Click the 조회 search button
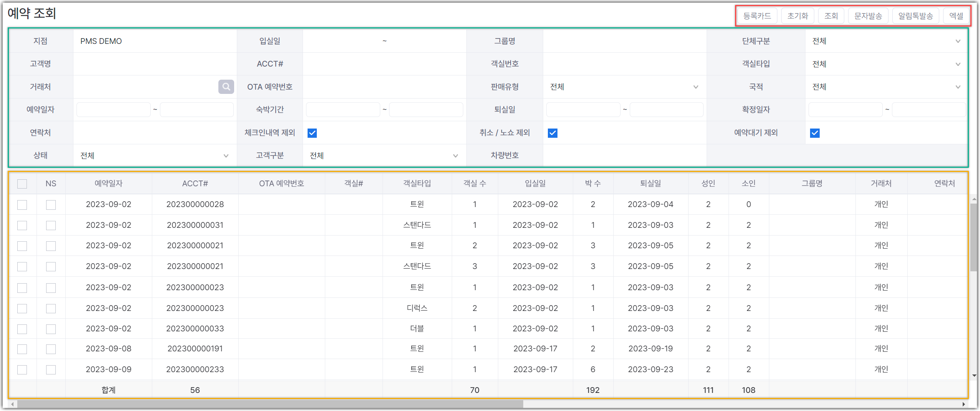Viewport: 980px width, 411px height. coord(831,16)
